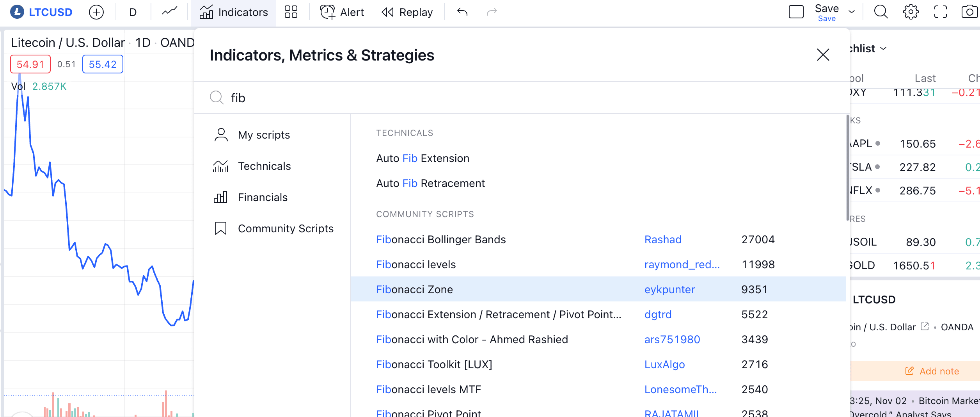Screen dimensions: 980x417
Task: Click the My scripts person icon
Action: coord(221,135)
